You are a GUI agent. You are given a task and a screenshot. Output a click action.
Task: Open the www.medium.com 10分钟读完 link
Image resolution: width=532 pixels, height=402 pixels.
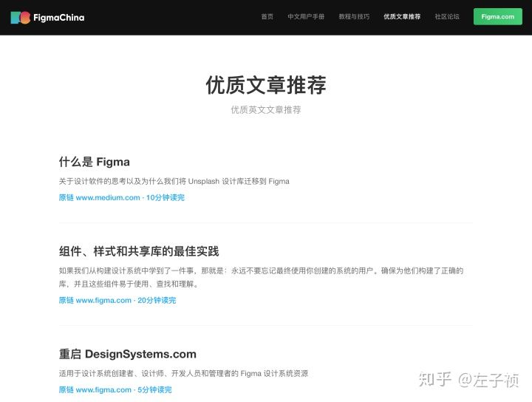coord(121,197)
